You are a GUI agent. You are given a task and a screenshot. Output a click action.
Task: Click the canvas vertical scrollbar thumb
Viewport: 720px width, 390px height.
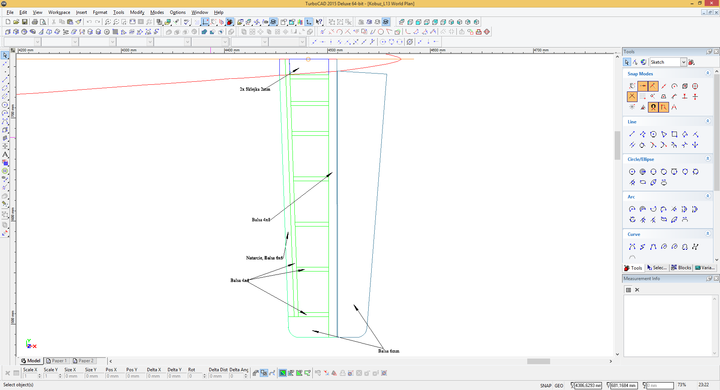click(617, 145)
